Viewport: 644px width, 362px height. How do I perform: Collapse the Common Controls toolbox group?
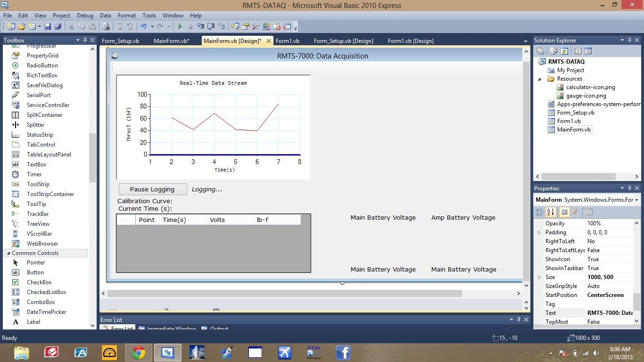point(8,253)
